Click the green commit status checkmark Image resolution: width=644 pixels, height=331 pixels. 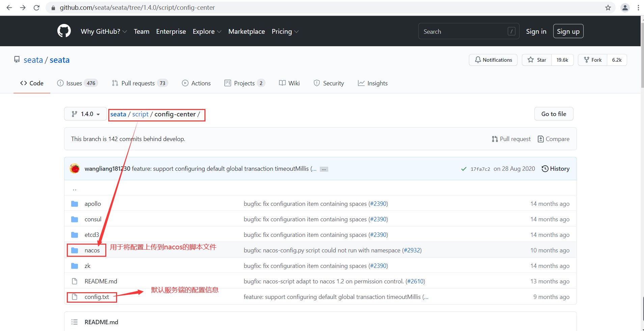pyautogui.click(x=464, y=169)
